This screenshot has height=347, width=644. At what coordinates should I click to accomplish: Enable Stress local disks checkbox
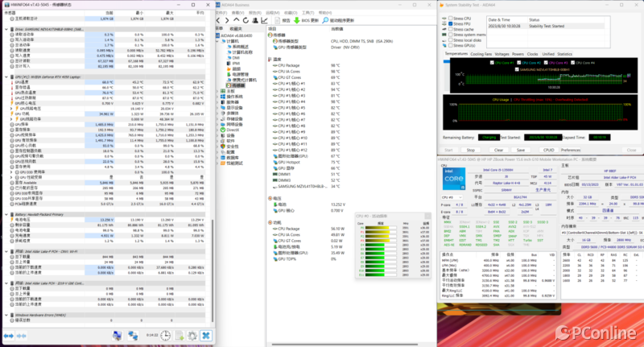point(451,40)
